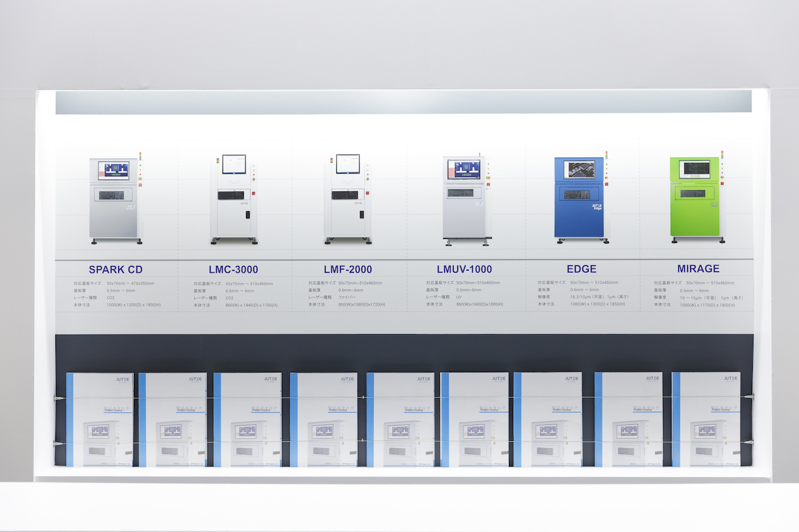The width and height of the screenshot is (799, 532).
Task: Click the CO2 laser type under SPARK CD
Action: (x=111, y=298)
